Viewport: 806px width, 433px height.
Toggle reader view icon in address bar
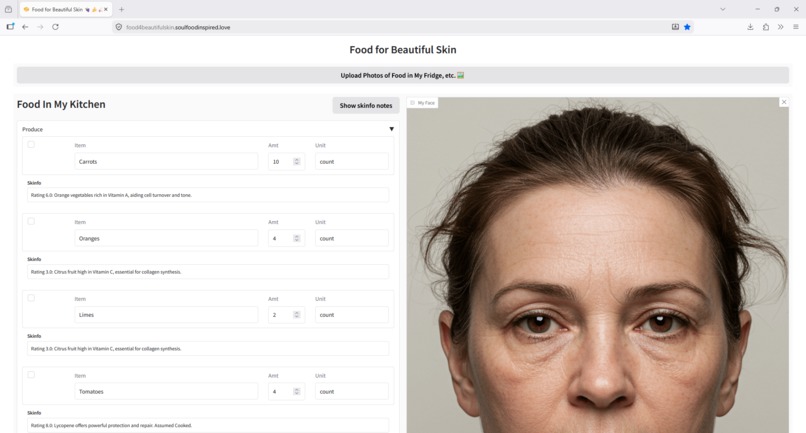tap(675, 27)
